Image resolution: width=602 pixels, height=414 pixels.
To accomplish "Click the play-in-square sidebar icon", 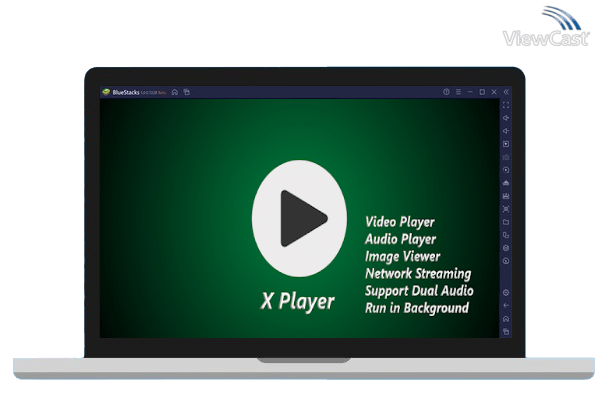I will [x=506, y=144].
